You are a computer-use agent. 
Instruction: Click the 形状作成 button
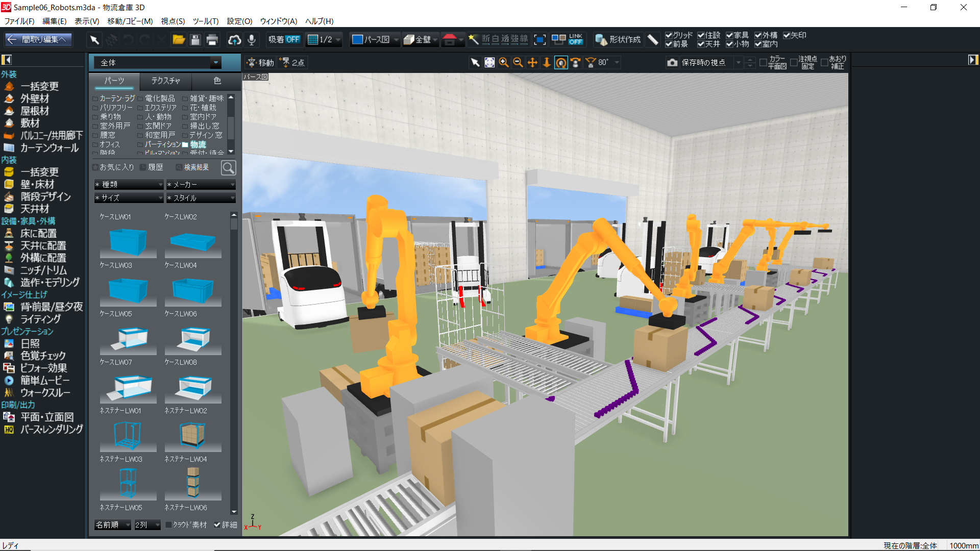(x=618, y=40)
